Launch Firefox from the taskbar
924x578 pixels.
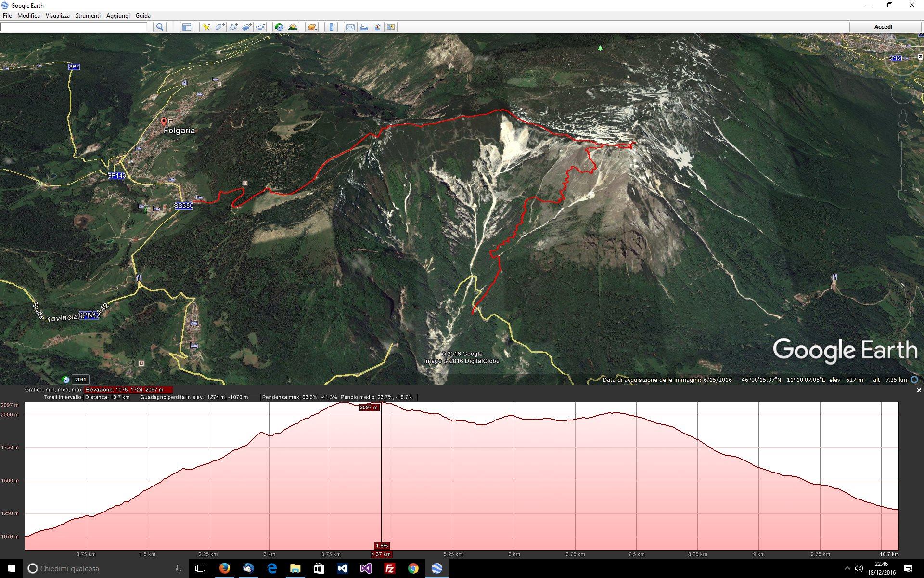[x=224, y=568]
